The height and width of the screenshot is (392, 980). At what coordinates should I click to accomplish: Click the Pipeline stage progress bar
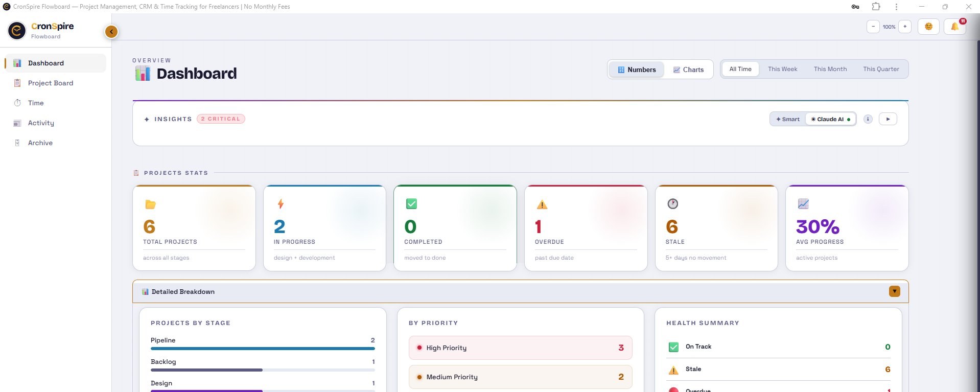(263, 349)
